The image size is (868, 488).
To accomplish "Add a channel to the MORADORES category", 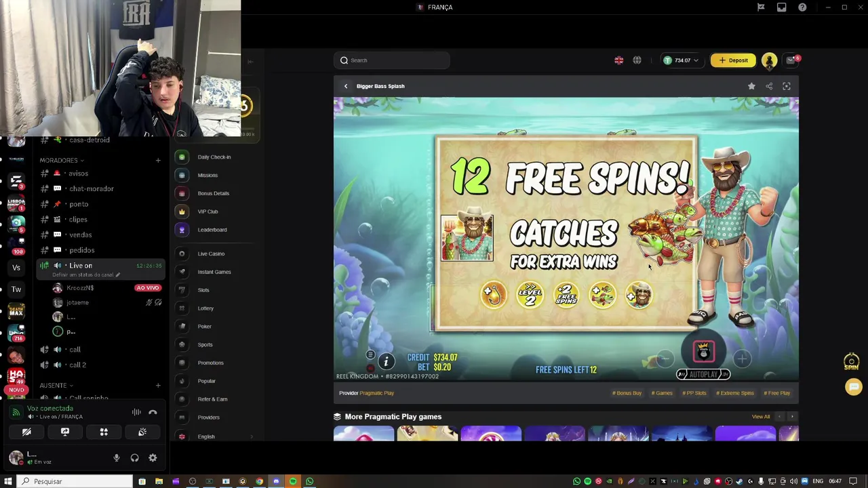I will pyautogui.click(x=158, y=161).
